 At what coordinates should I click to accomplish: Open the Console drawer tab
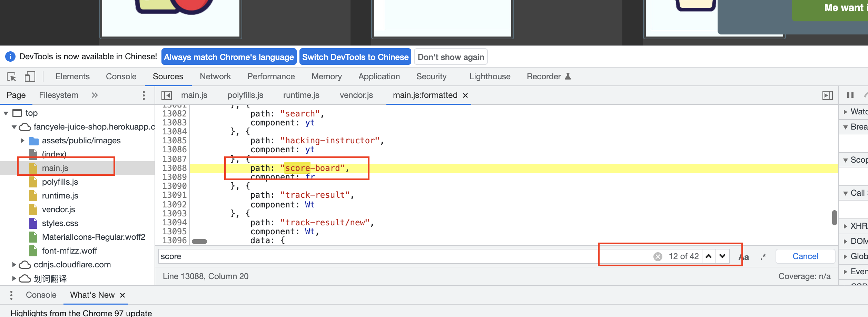(41, 295)
